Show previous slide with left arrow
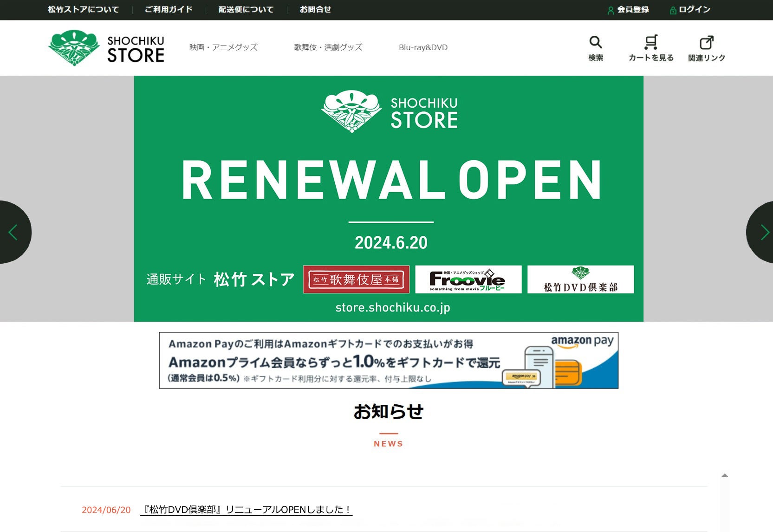The height and width of the screenshot is (532, 773). 13,232
